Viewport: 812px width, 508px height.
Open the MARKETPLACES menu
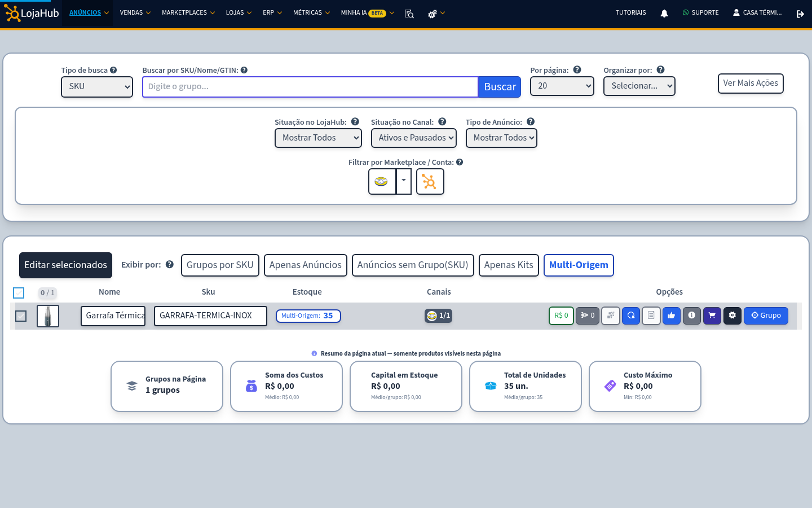click(188, 12)
